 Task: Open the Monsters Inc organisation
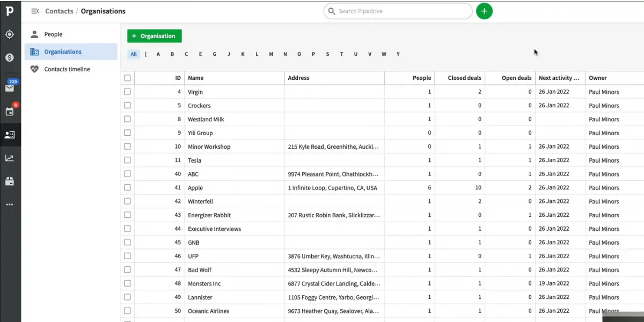click(x=204, y=283)
